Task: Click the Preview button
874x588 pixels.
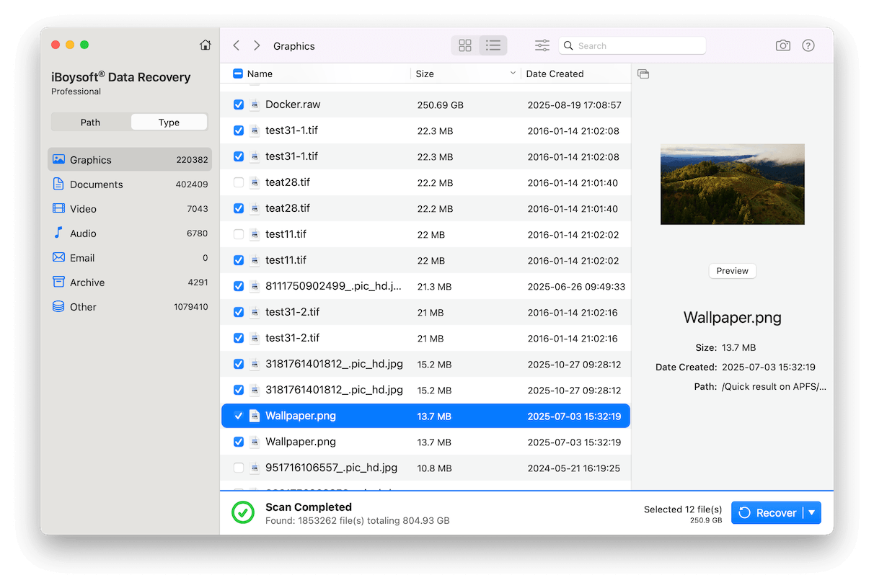Action: pos(732,270)
